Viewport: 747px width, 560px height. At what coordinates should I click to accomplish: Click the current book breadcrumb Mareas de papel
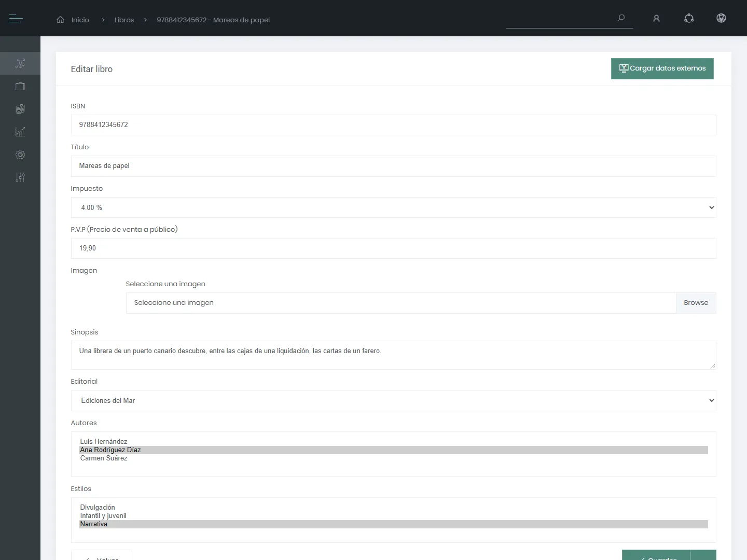pos(213,20)
